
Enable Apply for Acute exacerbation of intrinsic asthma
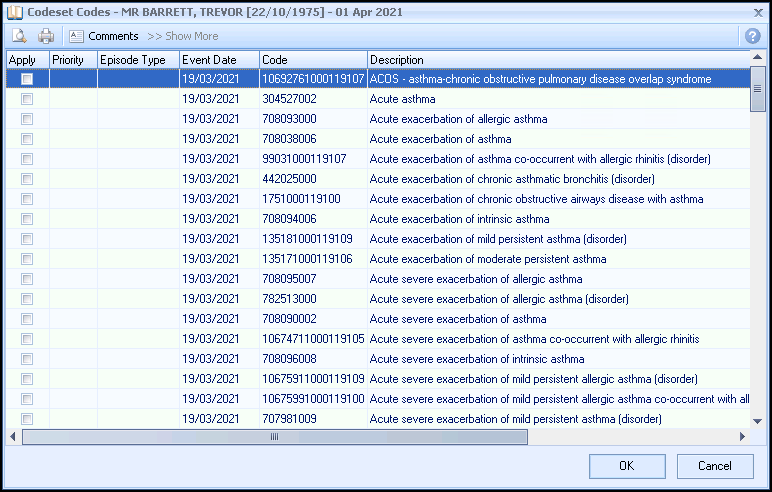coord(27,219)
